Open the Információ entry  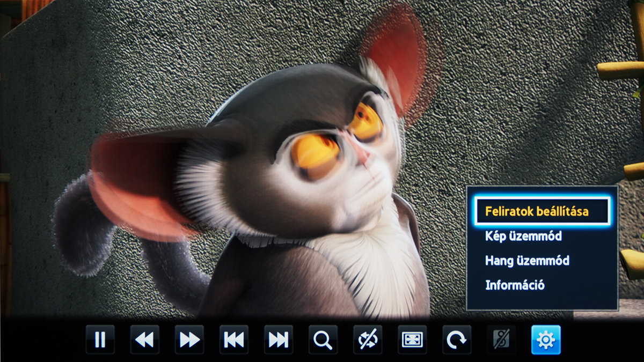pos(515,285)
